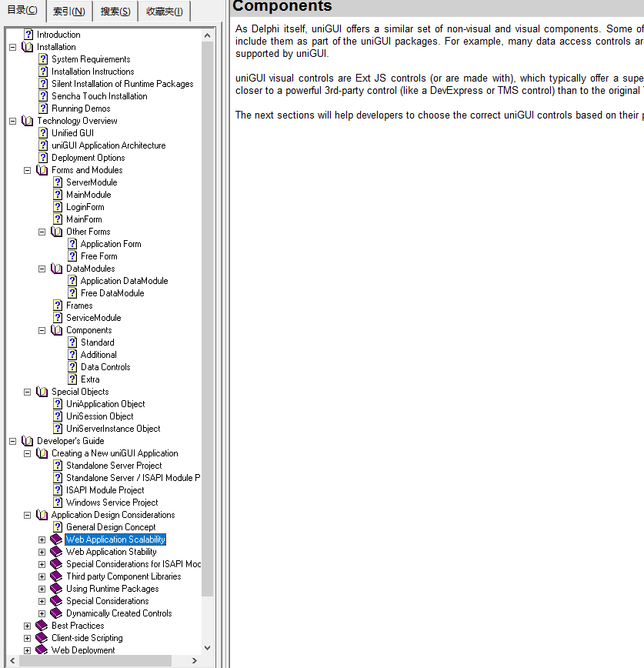Click the closed purple book icon beside Best Practices

pyautogui.click(x=42, y=626)
